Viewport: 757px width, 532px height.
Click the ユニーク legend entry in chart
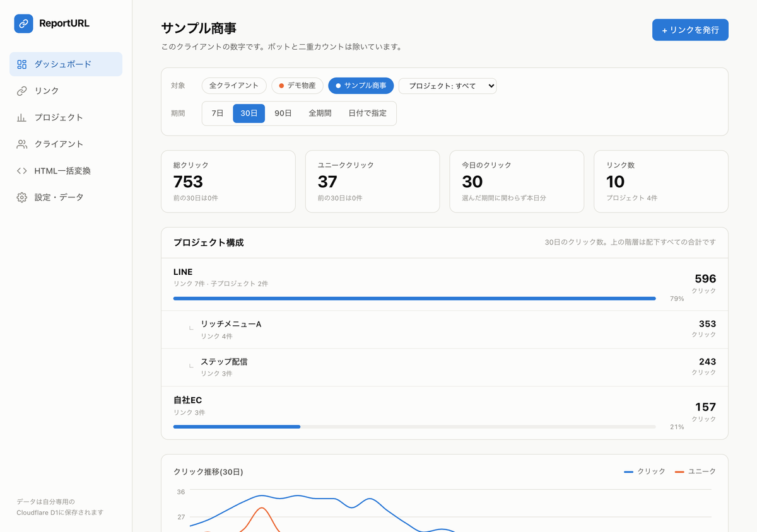pos(695,471)
